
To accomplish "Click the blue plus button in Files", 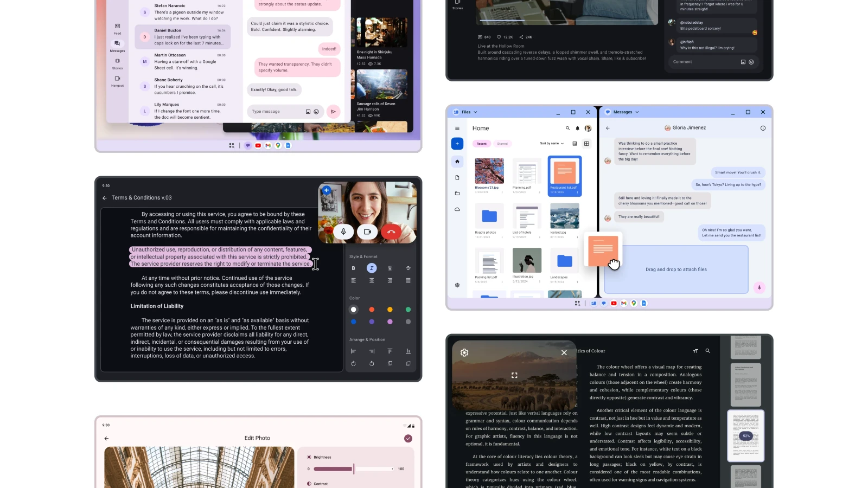I will pos(457,144).
